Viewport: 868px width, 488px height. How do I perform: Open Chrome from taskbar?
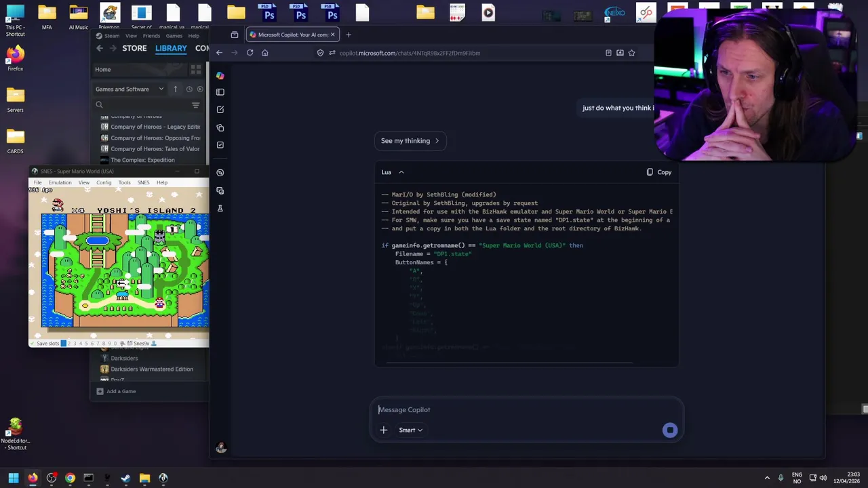coord(70,478)
